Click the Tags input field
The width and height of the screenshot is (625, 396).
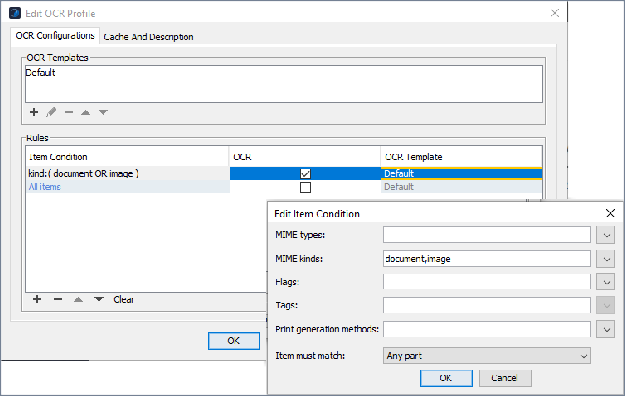487,305
